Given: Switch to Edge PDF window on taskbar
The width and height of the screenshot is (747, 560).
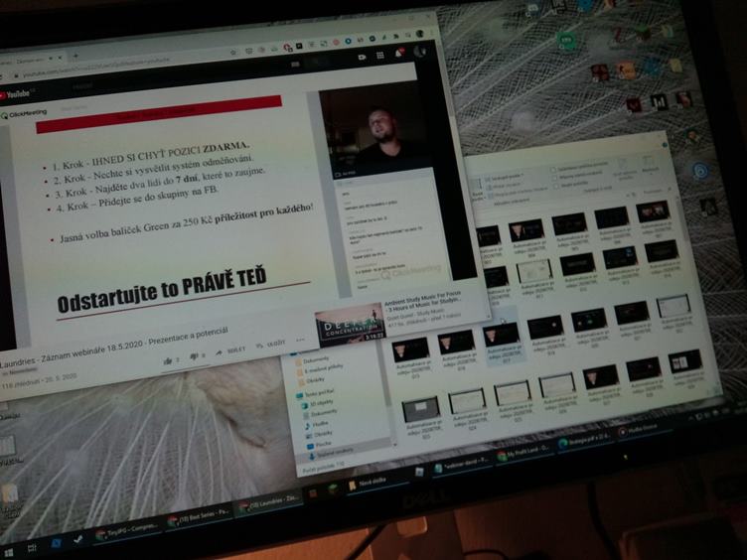Looking at the screenshot, I should tap(584, 441).
